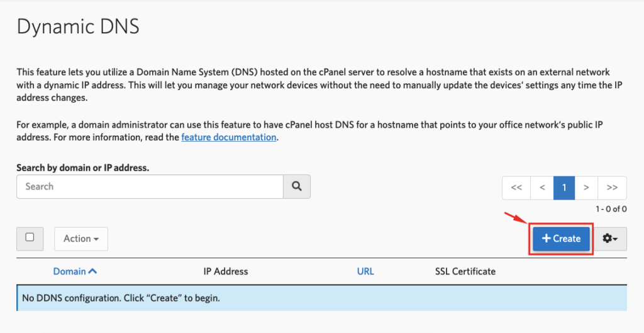Jump to last page with >> button
The width and height of the screenshot is (644, 333).
(x=613, y=188)
